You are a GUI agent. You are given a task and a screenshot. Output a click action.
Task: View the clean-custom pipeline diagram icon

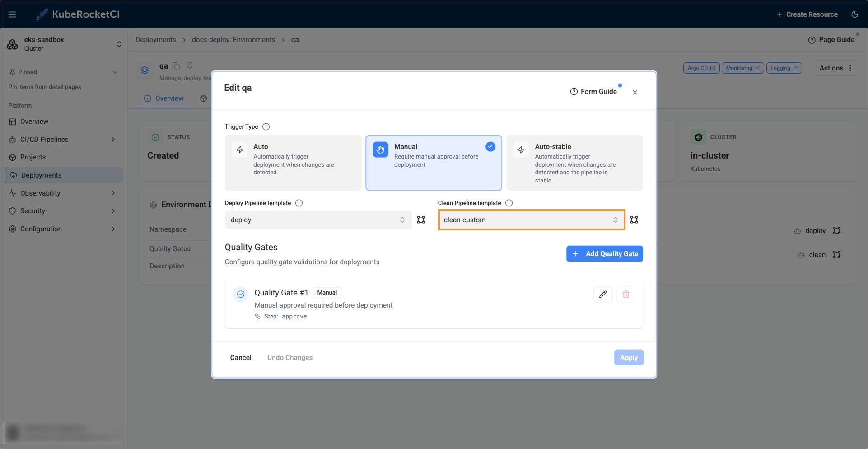coord(634,220)
